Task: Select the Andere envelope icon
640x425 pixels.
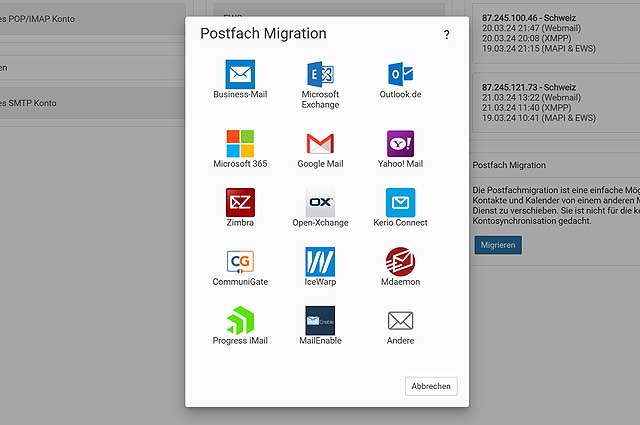Action: tap(400, 320)
